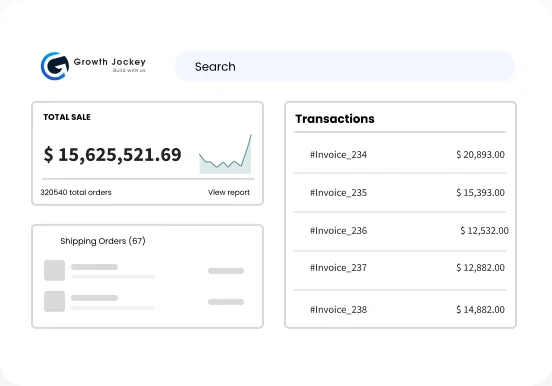Open the Shipping Orders (67) heading
This screenshot has width=552, height=386.
103,241
